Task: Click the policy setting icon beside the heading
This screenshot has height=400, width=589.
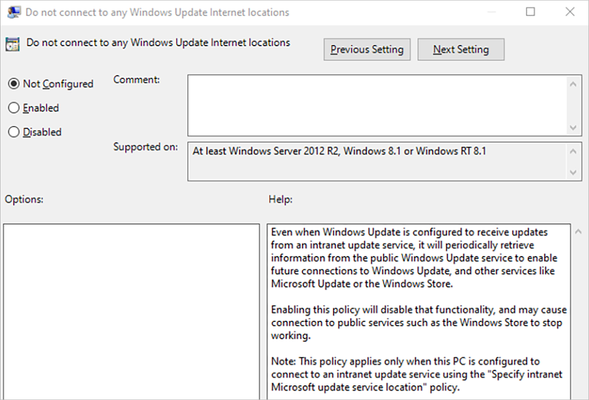Action: pos(12,44)
